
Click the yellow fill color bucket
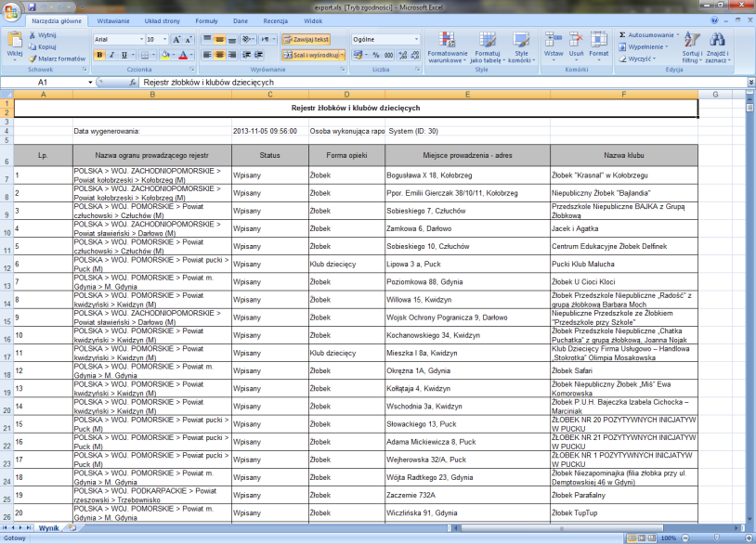tap(166, 55)
